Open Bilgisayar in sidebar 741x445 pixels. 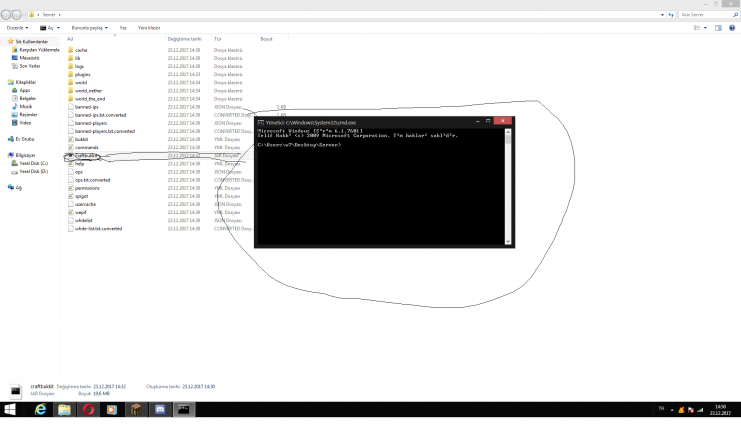25,155
